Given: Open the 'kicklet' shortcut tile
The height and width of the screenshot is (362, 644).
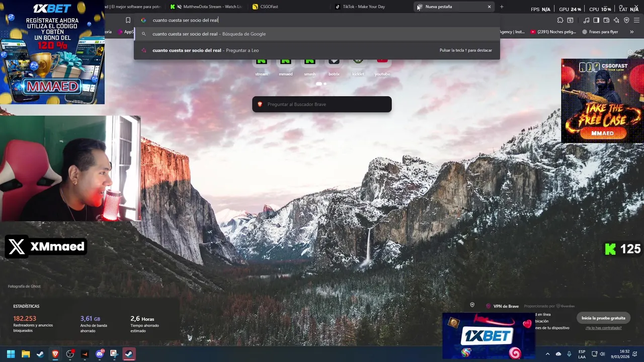Looking at the screenshot, I should point(358,67).
